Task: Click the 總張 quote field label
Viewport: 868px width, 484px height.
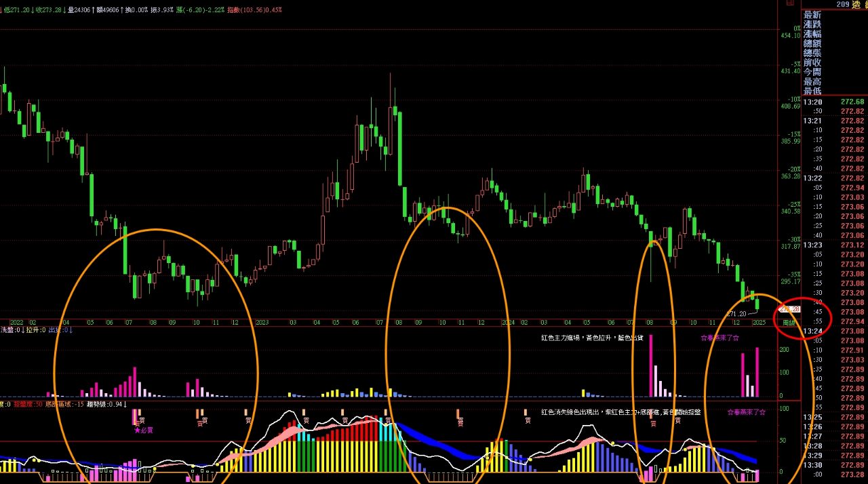Action: 812,53
